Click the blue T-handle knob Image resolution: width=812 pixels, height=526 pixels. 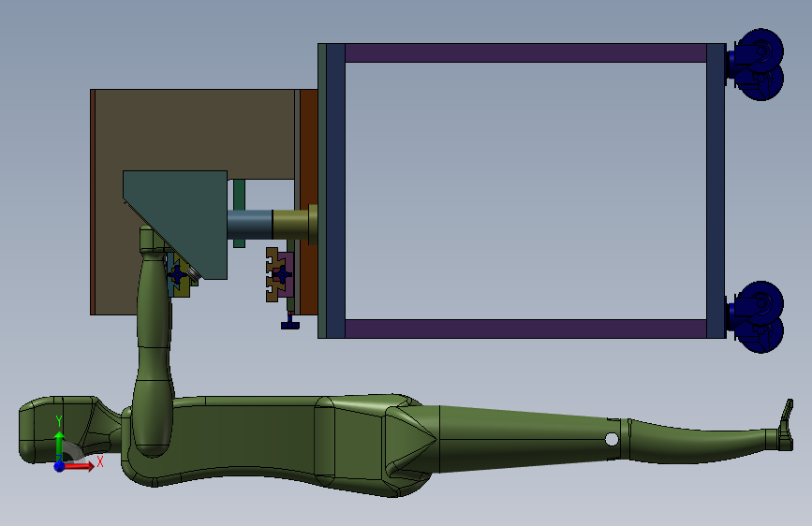(x=290, y=325)
